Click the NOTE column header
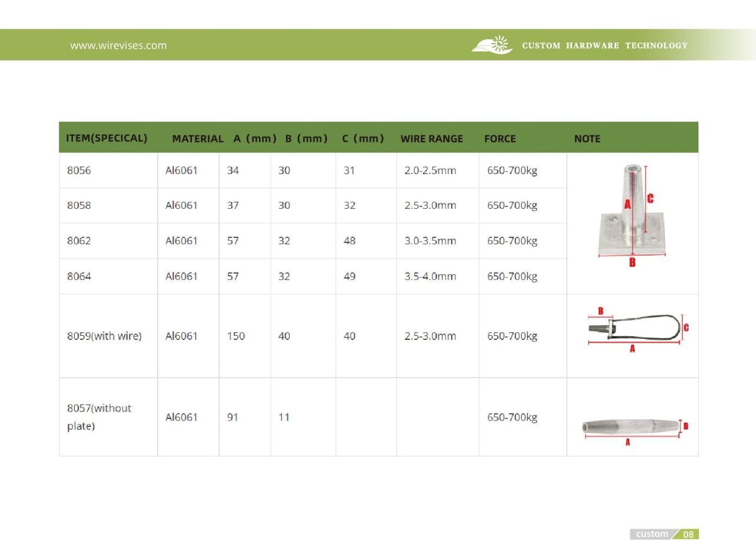756x557 pixels. tap(587, 139)
